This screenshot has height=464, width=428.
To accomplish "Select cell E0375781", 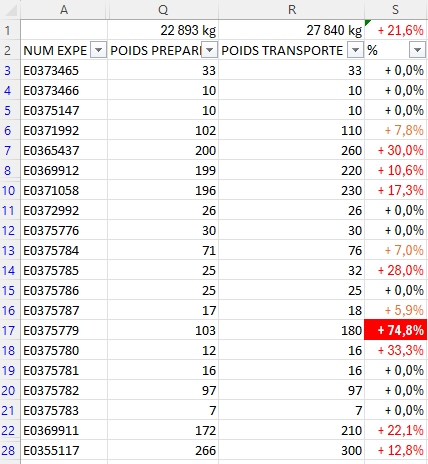I will [64, 371].
